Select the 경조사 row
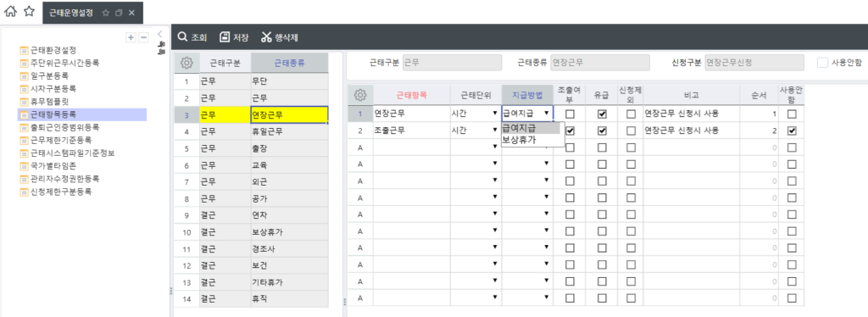This screenshot has height=317, width=868. [x=290, y=249]
